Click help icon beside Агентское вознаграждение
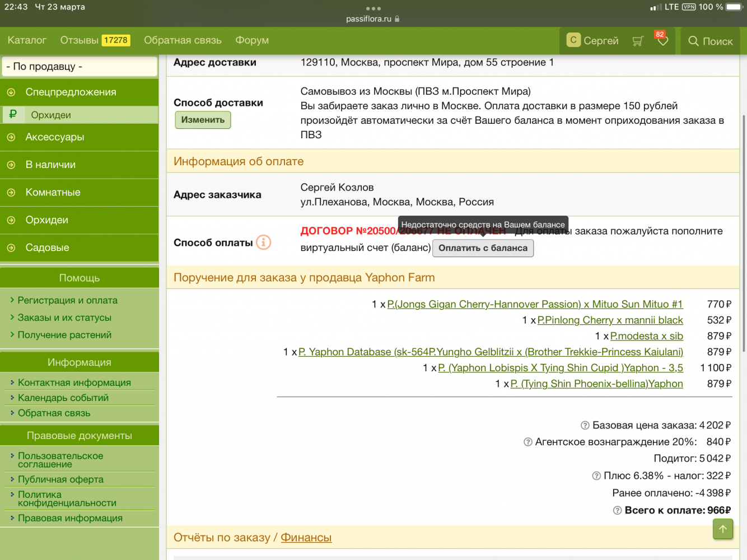747x560 pixels. [527, 442]
